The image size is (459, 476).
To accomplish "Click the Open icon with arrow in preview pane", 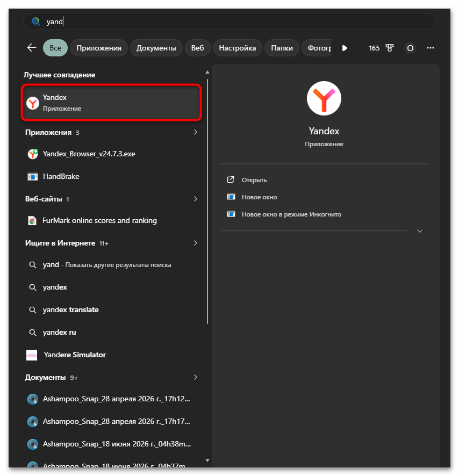I will coord(231,180).
